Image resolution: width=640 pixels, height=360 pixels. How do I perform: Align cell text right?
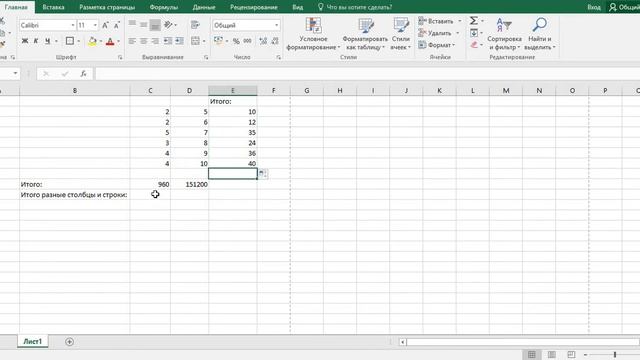coord(155,41)
